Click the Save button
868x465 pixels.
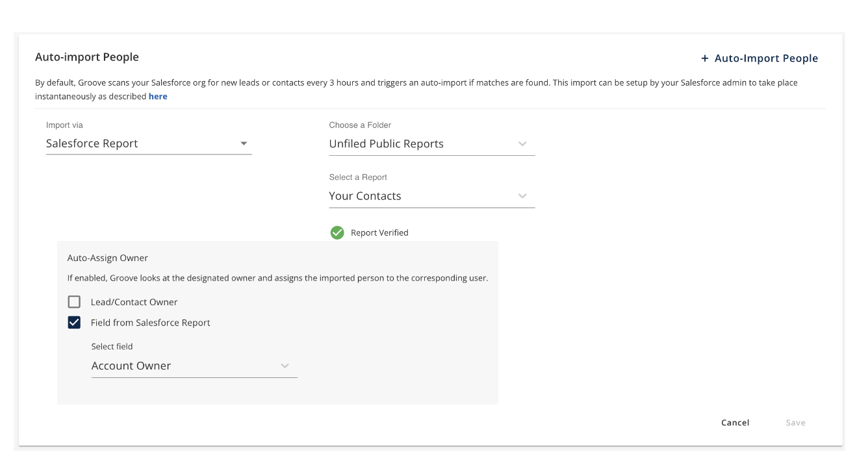coord(796,423)
